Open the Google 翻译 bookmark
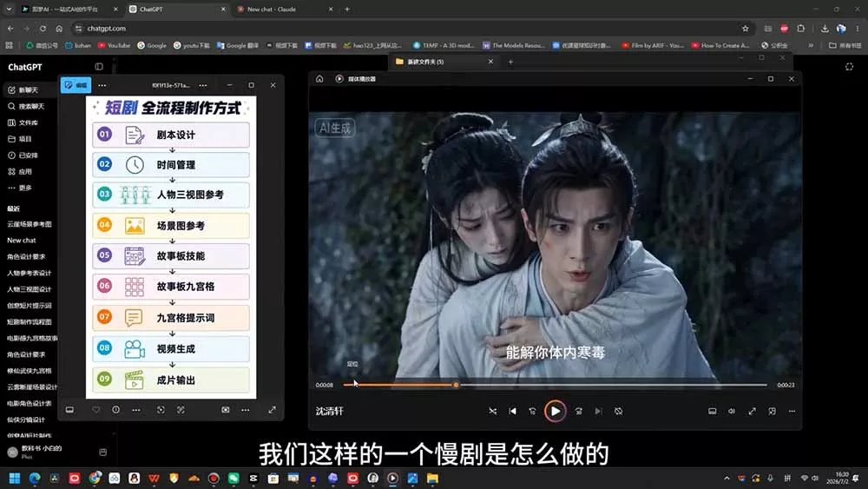868x489 pixels. click(x=238, y=45)
